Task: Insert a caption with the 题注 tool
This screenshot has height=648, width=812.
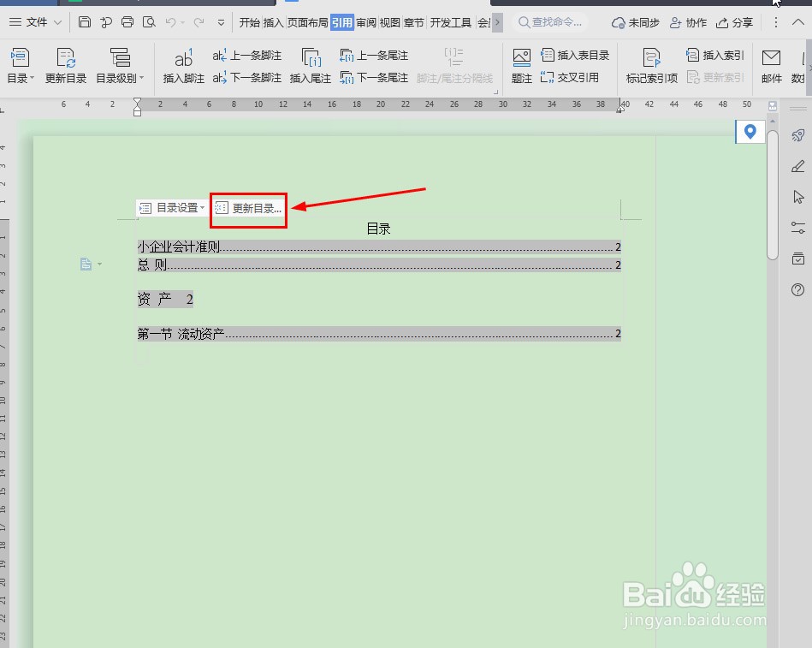Action: (x=521, y=77)
